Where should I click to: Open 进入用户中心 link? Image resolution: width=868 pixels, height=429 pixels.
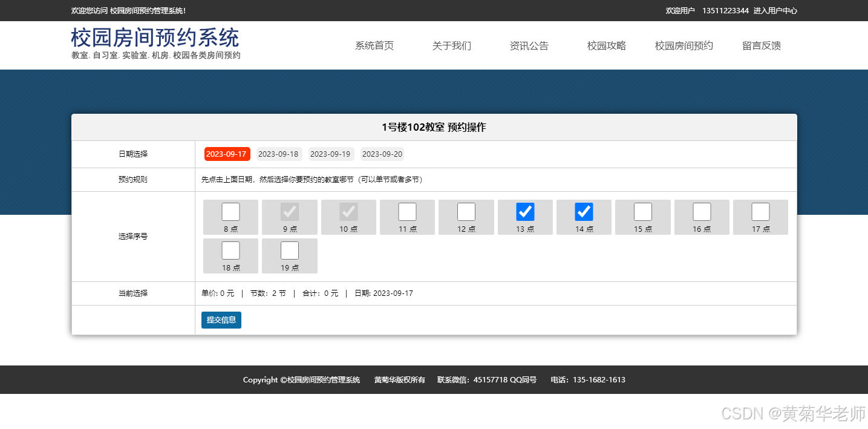point(775,11)
